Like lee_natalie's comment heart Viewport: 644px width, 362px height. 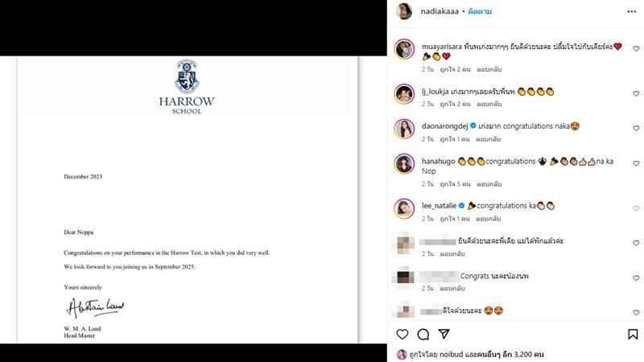tap(636, 208)
